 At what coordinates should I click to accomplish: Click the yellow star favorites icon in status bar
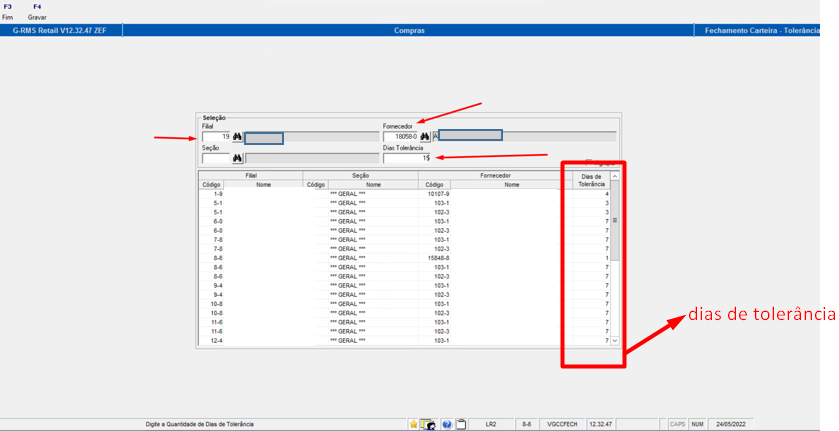(414, 425)
